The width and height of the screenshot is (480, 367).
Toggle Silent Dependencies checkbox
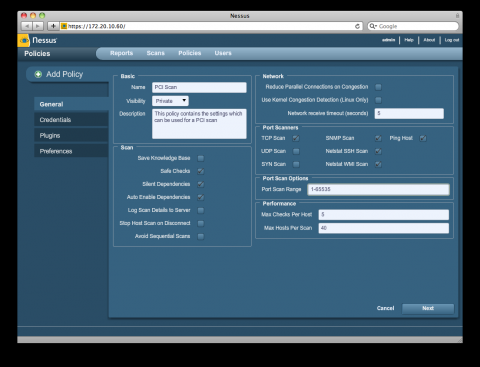point(201,184)
